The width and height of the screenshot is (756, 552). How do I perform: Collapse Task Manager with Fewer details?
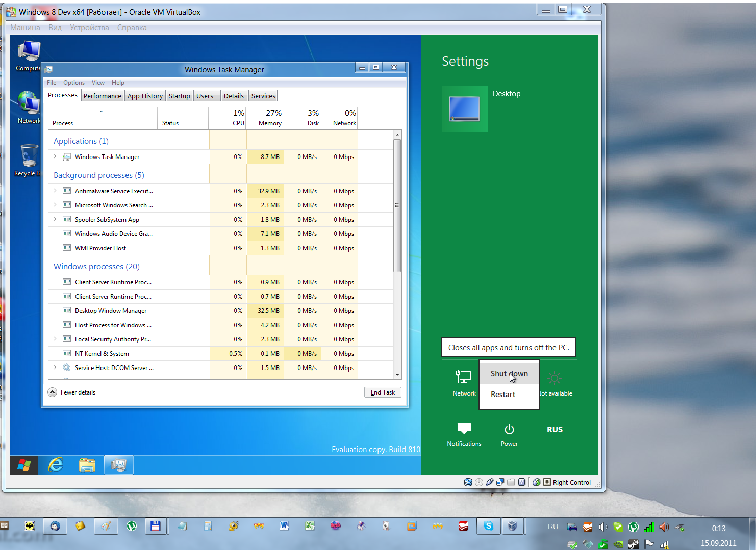(72, 392)
